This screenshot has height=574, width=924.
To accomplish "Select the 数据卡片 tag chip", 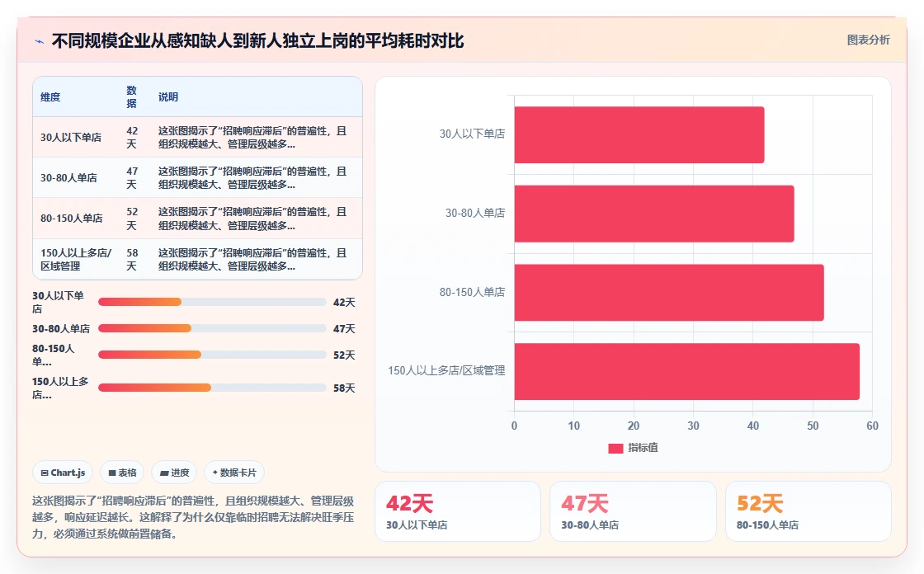I will 234,473.
